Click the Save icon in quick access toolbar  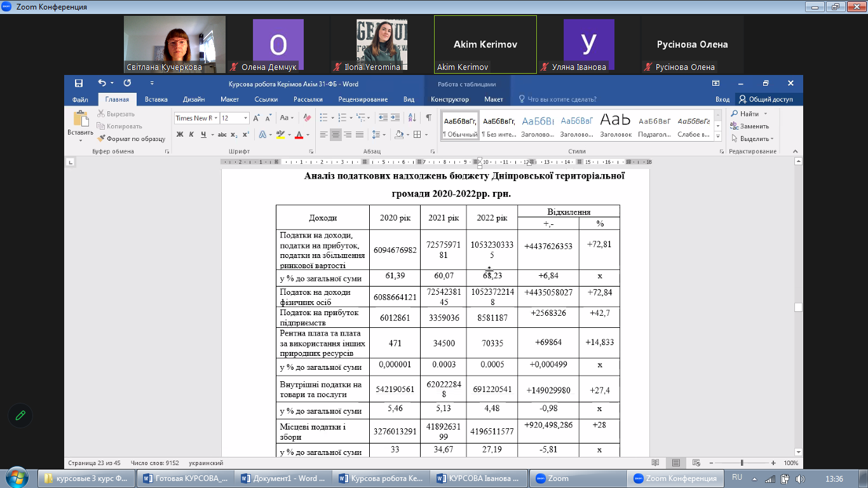pyautogui.click(x=79, y=83)
